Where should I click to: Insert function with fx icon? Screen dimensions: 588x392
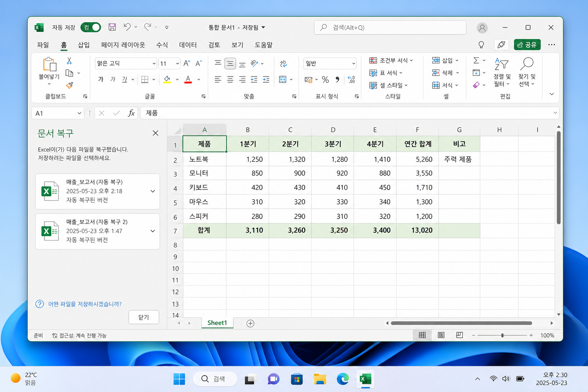click(131, 113)
